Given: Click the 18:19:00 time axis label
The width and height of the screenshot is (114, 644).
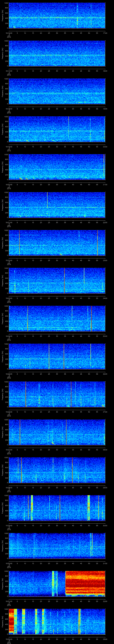Looking at the screenshot, I should (x=9, y=147).
